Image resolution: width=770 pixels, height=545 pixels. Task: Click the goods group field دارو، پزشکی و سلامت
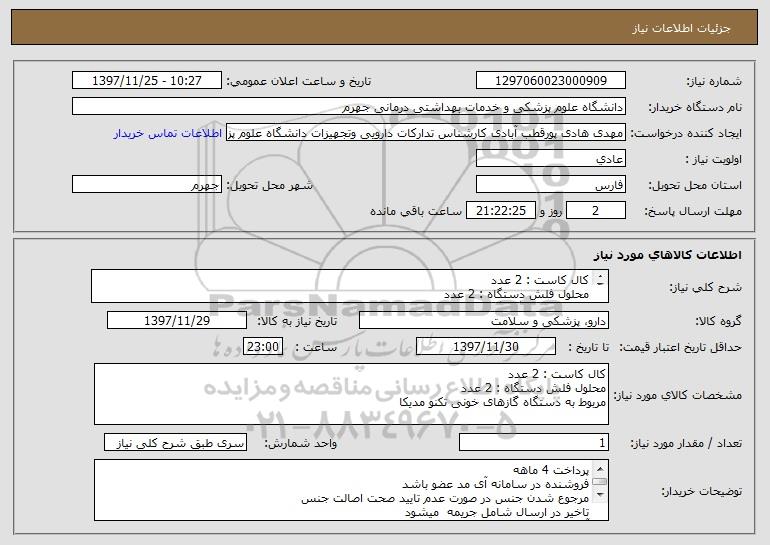(x=484, y=321)
